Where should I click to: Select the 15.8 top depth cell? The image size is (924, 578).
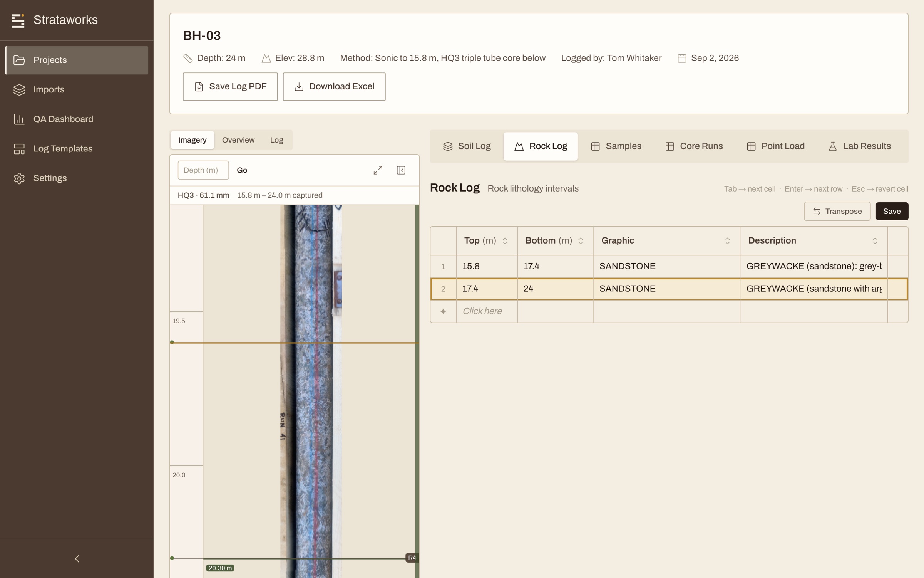pos(487,267)
